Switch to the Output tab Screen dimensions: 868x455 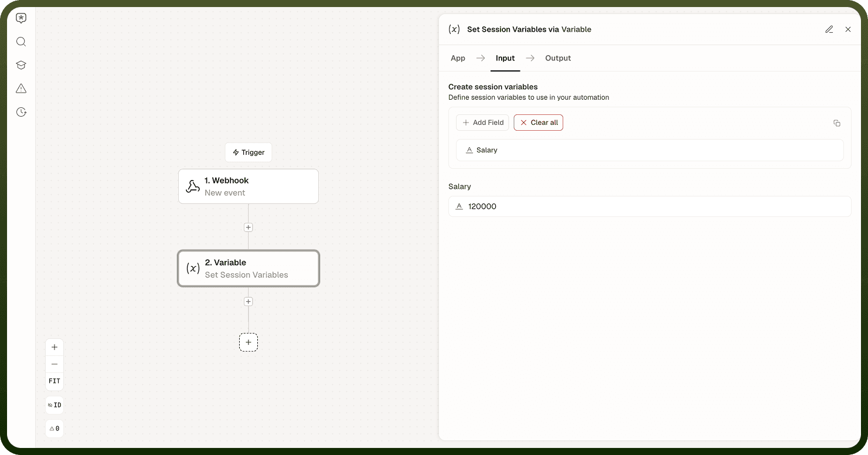(x=558, y=58)
